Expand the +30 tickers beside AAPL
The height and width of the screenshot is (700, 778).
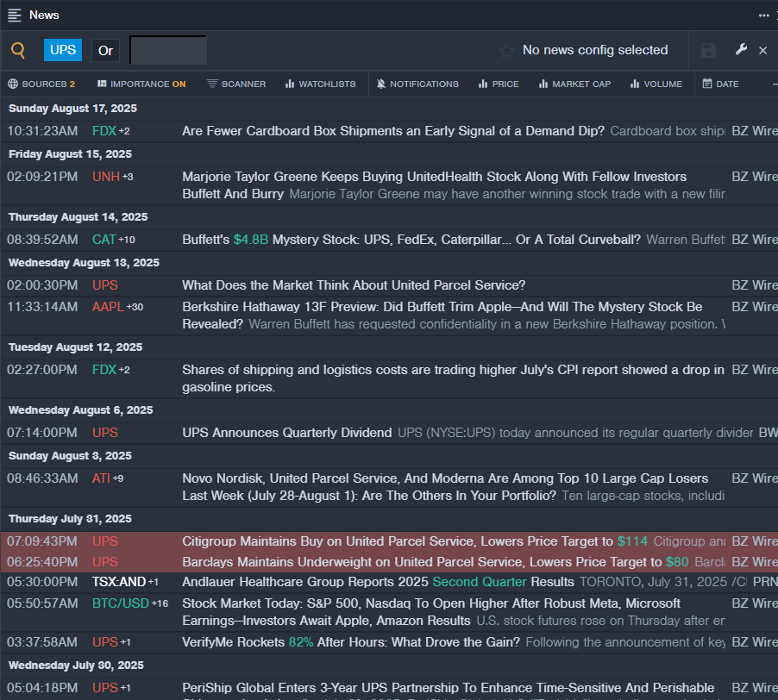point(135,307)
